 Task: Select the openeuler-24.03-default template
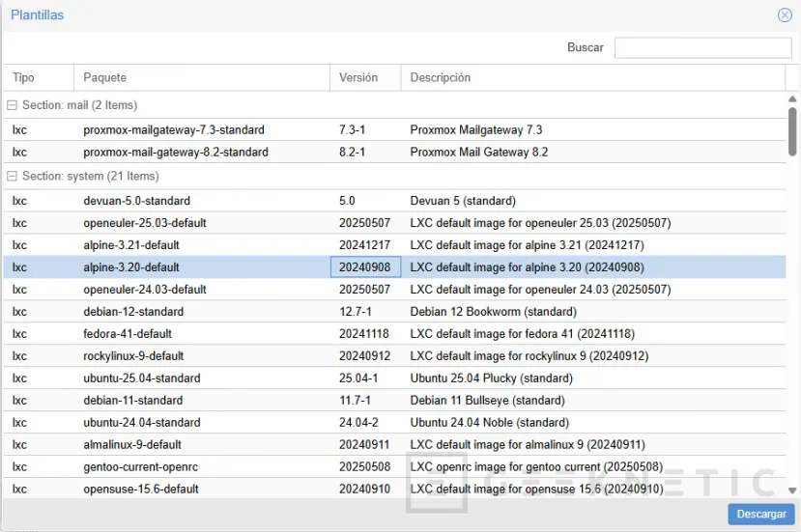[x=394, y=290]
